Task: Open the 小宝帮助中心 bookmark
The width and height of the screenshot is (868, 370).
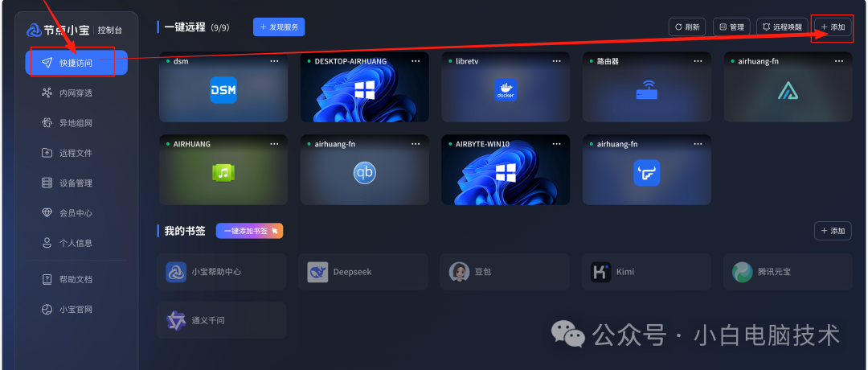Action: pos(222,272)
